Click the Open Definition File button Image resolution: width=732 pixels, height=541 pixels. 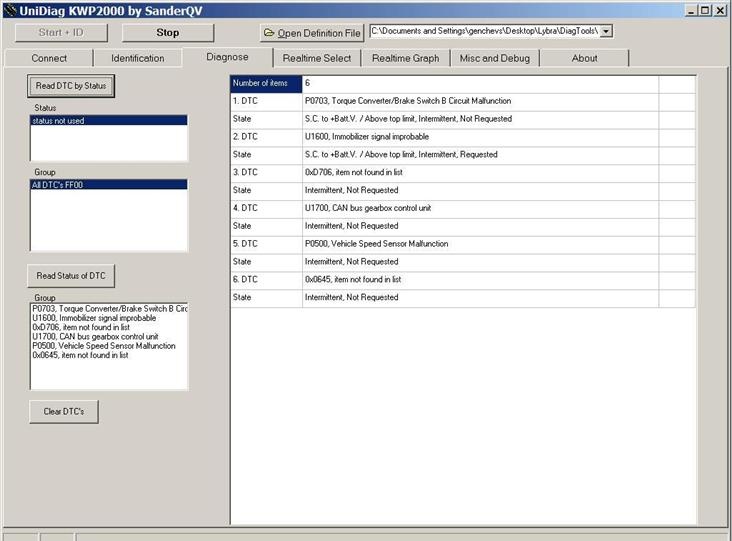pyautogui.click(x=312, y=33)
